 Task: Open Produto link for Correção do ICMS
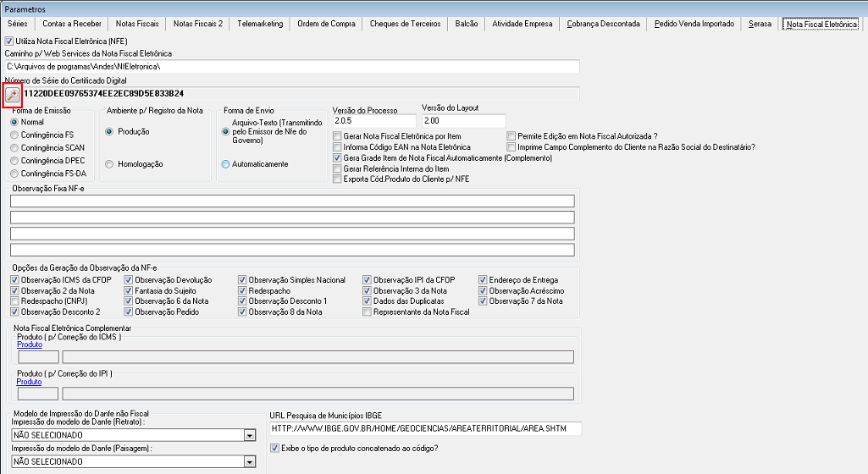(30, 344)
